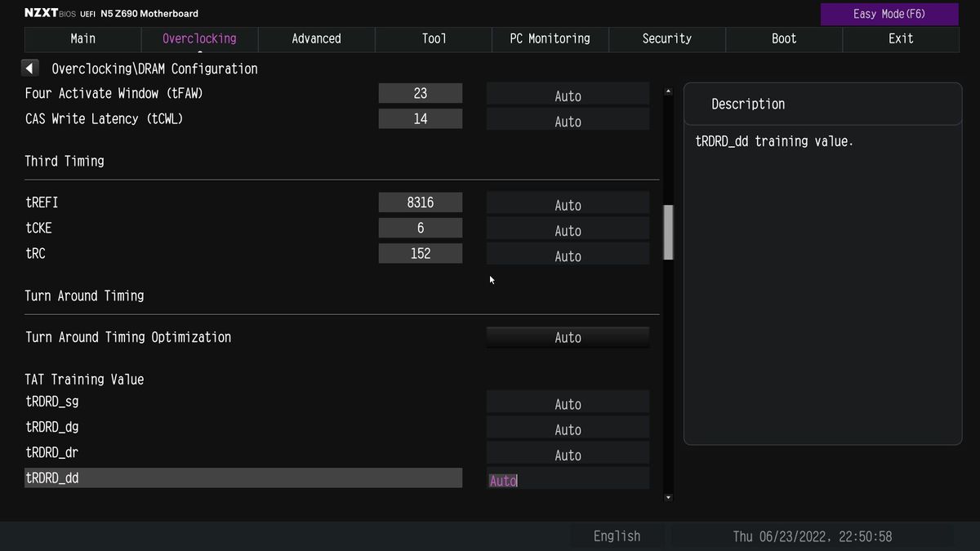The width and height of the screenshot is (980, 551).
Task: Open the Security tab
Action: tap(666, 38)
